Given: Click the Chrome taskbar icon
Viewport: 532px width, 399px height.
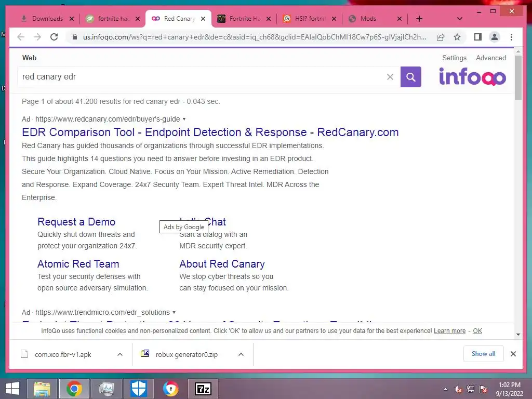Looking at the screenshot, I should 74,389.
